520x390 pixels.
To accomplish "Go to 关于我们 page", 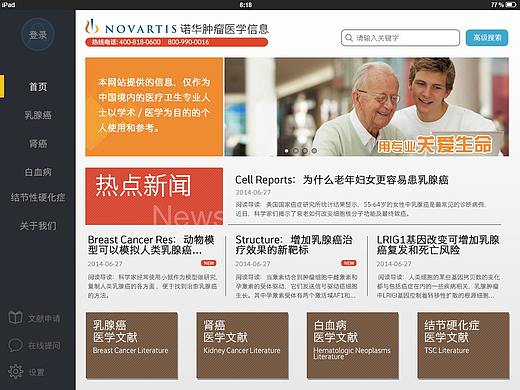I will coord(38,226).
